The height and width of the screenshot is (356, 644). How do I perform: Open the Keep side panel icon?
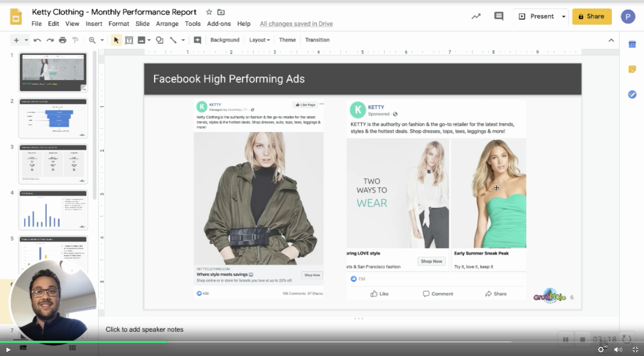pos(632,70)
